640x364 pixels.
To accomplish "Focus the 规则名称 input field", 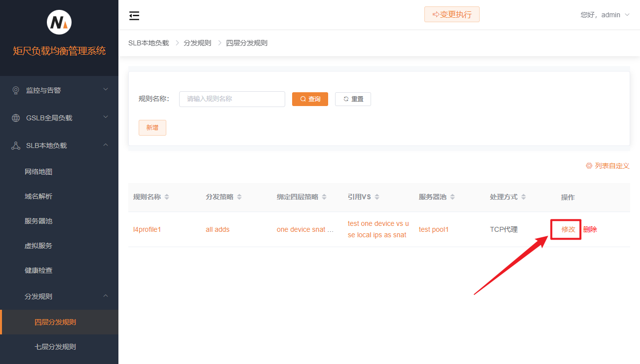I will pos(232,99).
